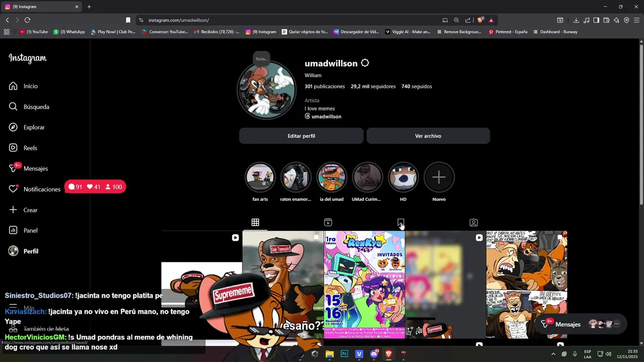
Task: Open the blurred reel post thumbnail
Action: (x=445, y=285)
